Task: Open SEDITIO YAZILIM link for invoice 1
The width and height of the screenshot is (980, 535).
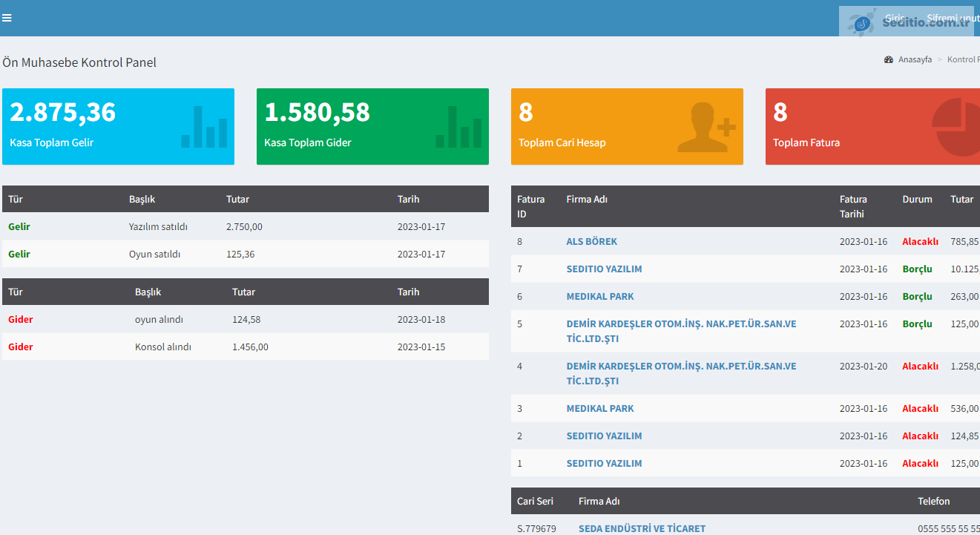Action: coord(605,463)
